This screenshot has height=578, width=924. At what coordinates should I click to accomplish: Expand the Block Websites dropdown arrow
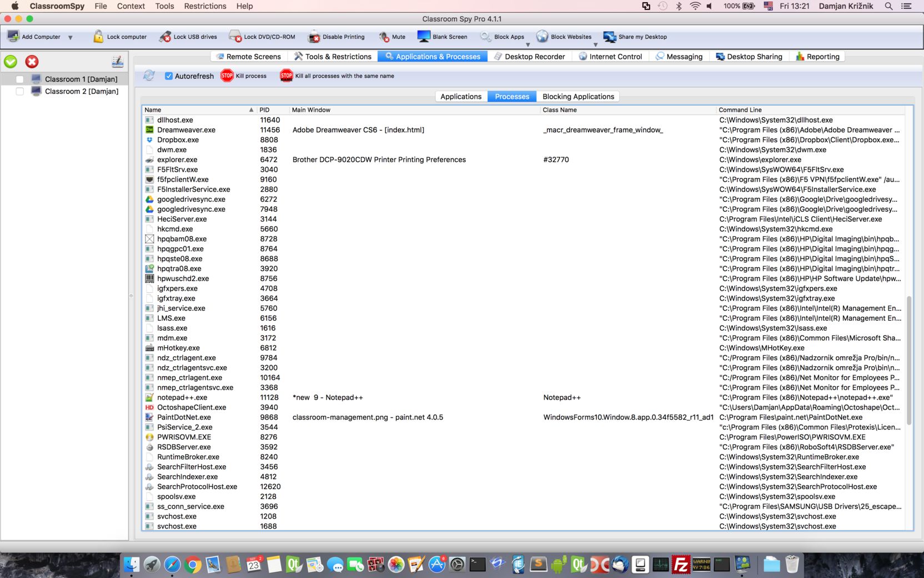595,44
